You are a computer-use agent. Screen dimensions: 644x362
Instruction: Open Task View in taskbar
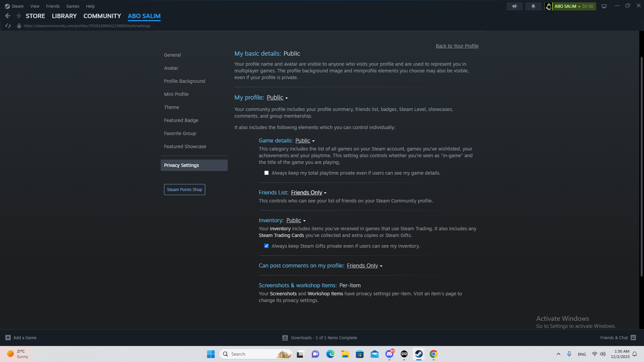click(301, 354)
